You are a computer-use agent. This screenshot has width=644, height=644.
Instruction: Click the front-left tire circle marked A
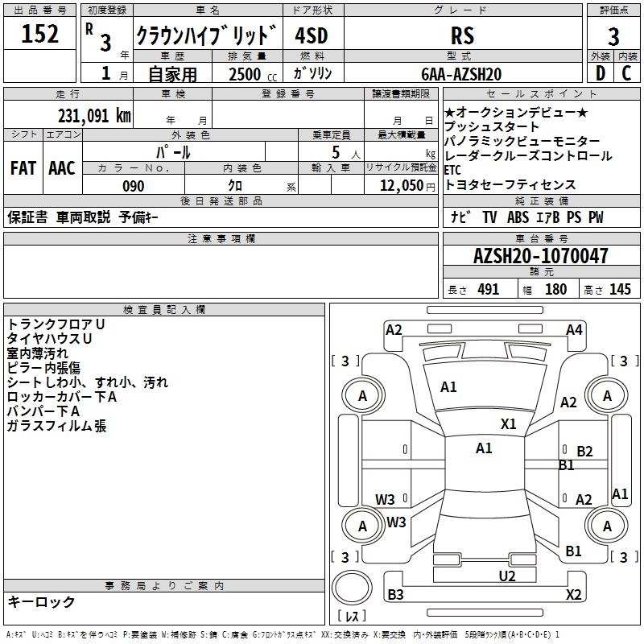(363, 396)
